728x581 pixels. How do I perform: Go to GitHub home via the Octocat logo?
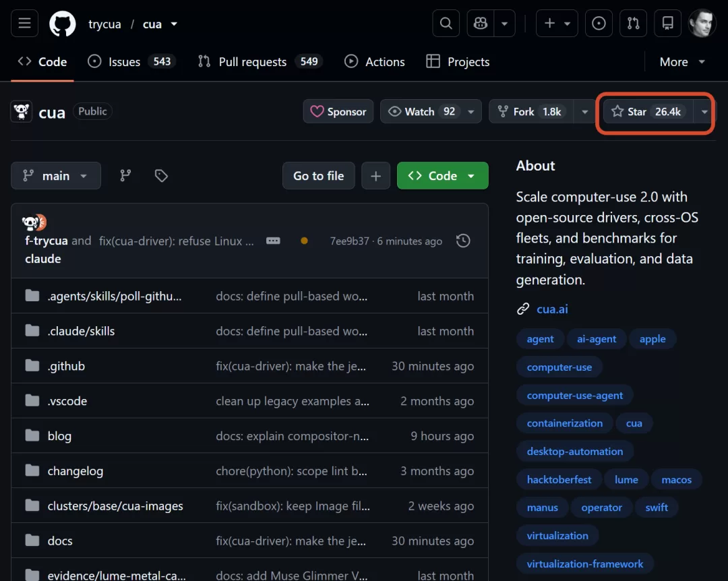(x=62, y=24)
